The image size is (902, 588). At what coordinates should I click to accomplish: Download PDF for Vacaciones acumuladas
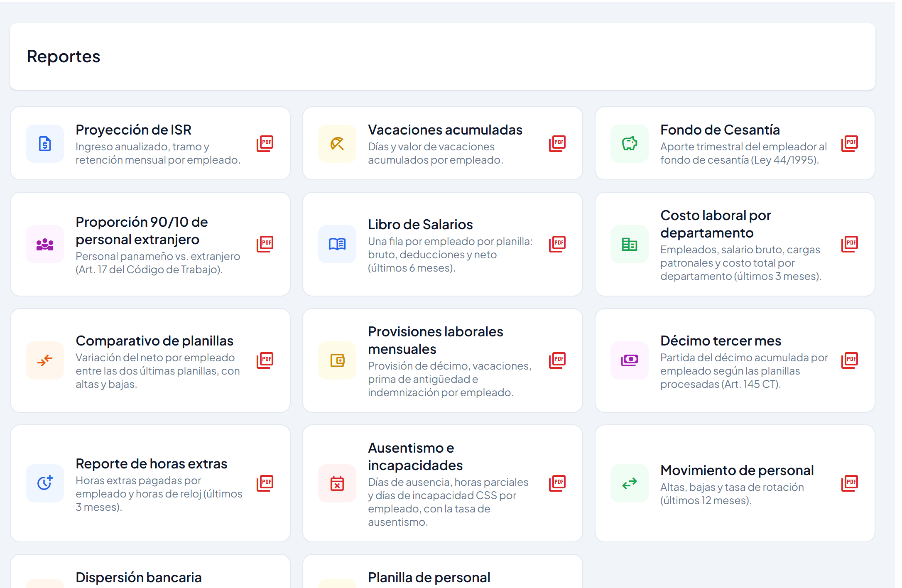(x=557, y=143)
